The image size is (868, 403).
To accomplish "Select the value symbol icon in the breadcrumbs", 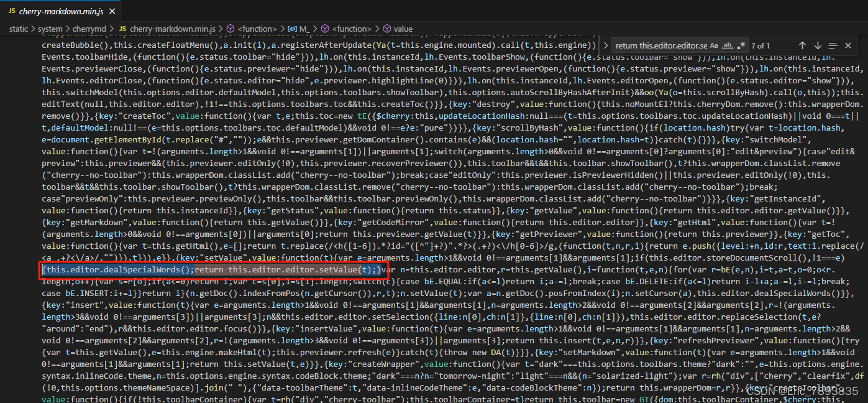I will pyautogui.click(x=388, y=28).
